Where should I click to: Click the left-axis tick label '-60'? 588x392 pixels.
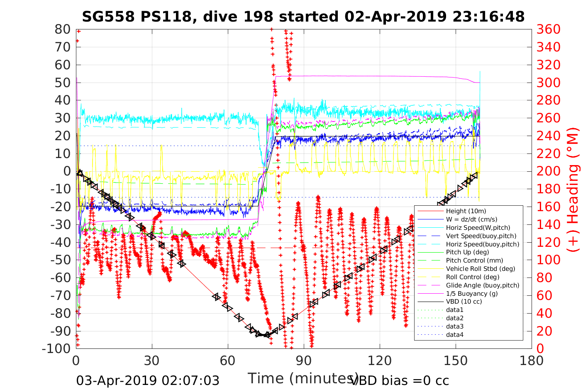(60, 278)
